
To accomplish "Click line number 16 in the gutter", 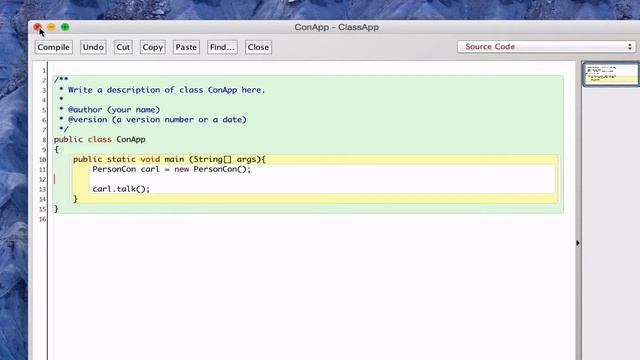I will click(x=42, y=219).
